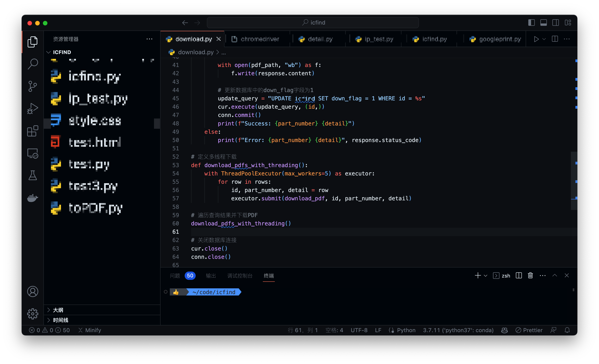This screenshot has width=599, height=364.
Task: Open the Manage gear settings
Action: (x=33, y=314)
